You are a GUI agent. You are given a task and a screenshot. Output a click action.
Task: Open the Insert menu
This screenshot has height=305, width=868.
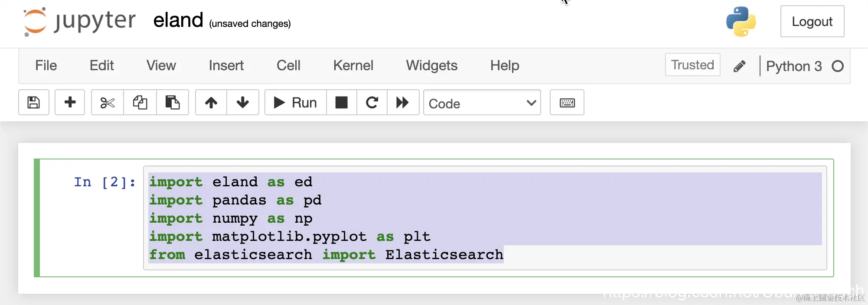point(226,65)
